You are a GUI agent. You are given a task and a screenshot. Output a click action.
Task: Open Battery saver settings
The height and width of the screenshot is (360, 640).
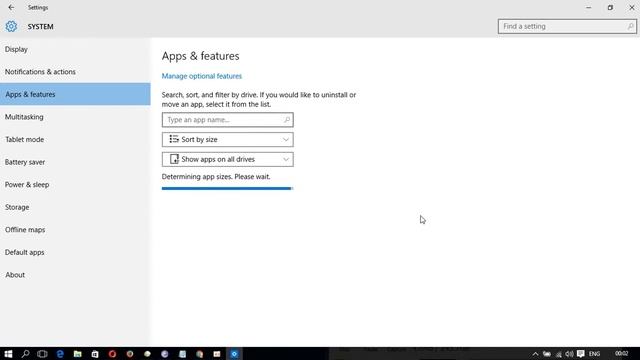[75, 162]
